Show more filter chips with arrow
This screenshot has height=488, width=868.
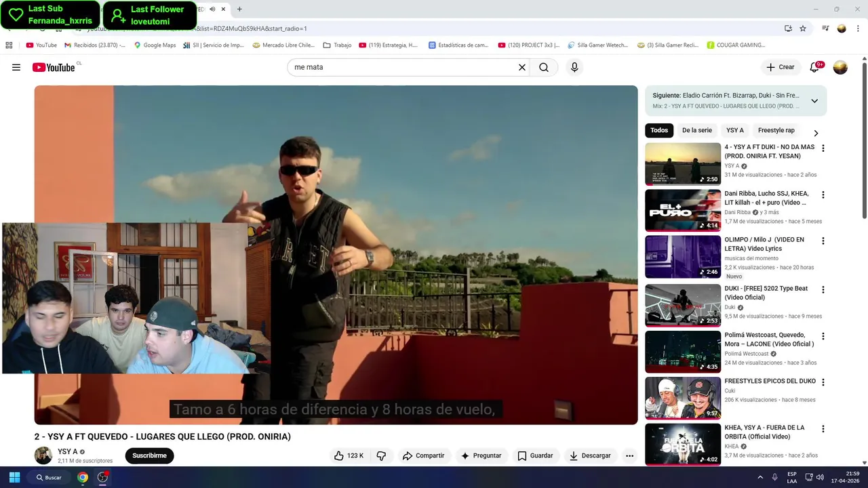point(816,133)
